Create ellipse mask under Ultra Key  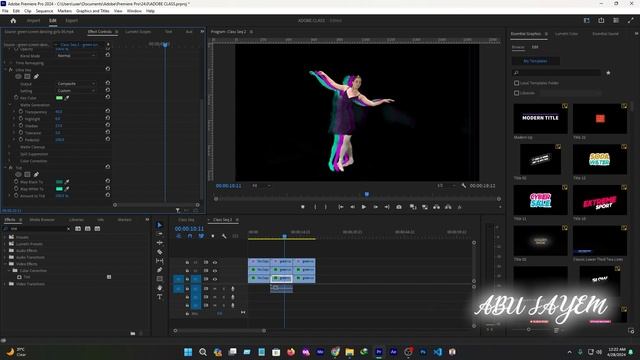point(18,76)
